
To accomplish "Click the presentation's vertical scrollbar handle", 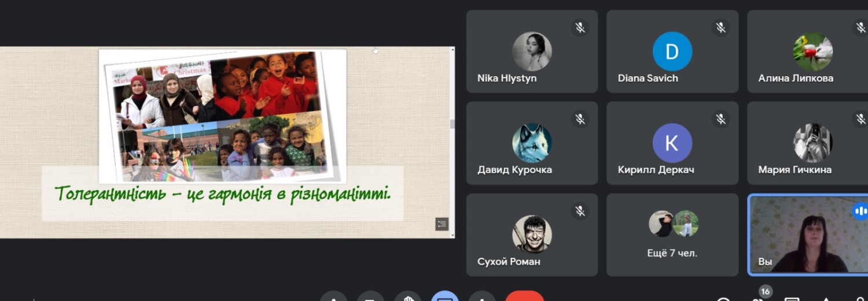I will pyautogui.click(x=453, y=124).
